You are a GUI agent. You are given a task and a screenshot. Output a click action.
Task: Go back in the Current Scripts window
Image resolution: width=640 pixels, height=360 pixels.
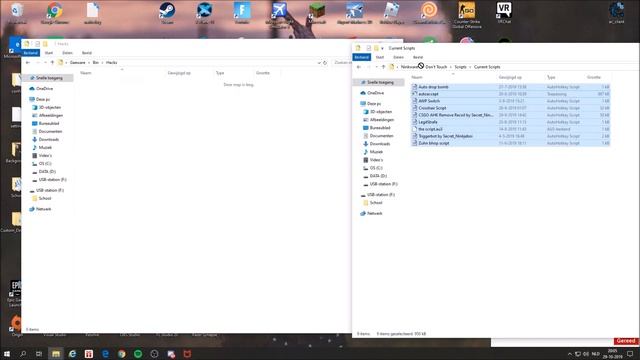[x=359, y=67]
